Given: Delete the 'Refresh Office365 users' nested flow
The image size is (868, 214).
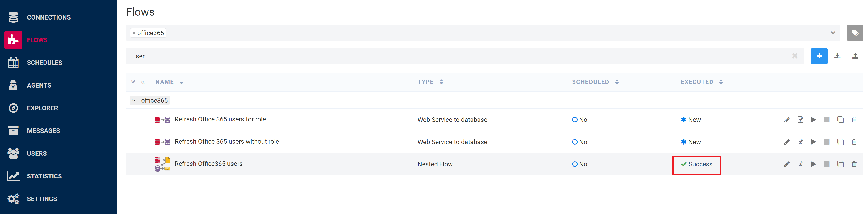Looking at the screenshot, I should coord(854,164).
